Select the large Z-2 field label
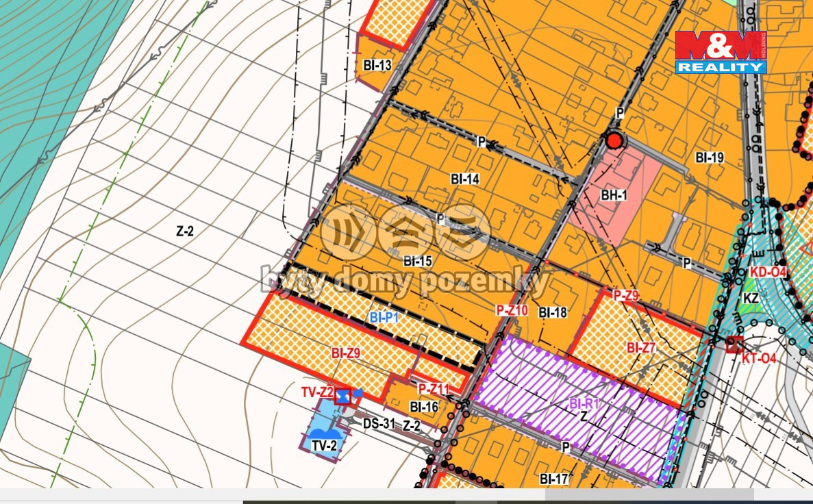Viewport: 813px width, 504px height. point(185,231)
